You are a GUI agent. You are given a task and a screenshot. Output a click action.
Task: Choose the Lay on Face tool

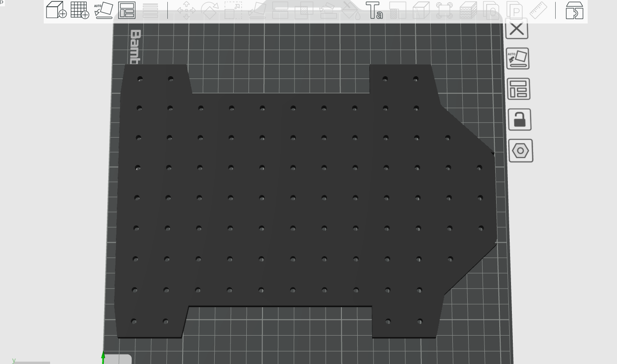pos(257,10)
